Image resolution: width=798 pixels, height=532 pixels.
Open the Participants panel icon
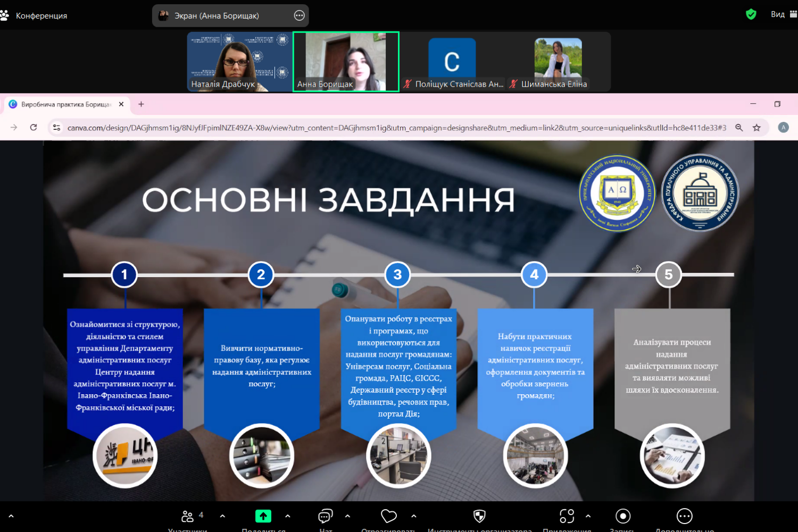point(187,516)
